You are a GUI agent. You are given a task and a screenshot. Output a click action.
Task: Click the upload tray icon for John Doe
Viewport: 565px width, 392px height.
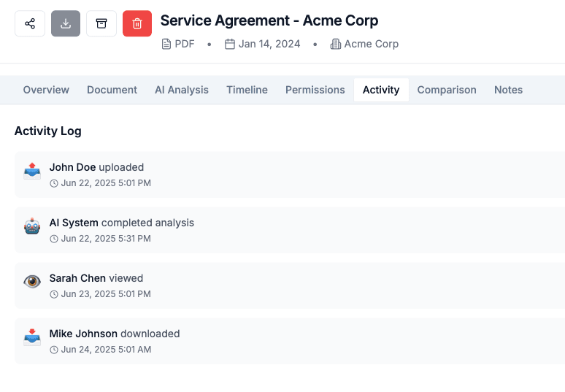(x=32, y=171)
